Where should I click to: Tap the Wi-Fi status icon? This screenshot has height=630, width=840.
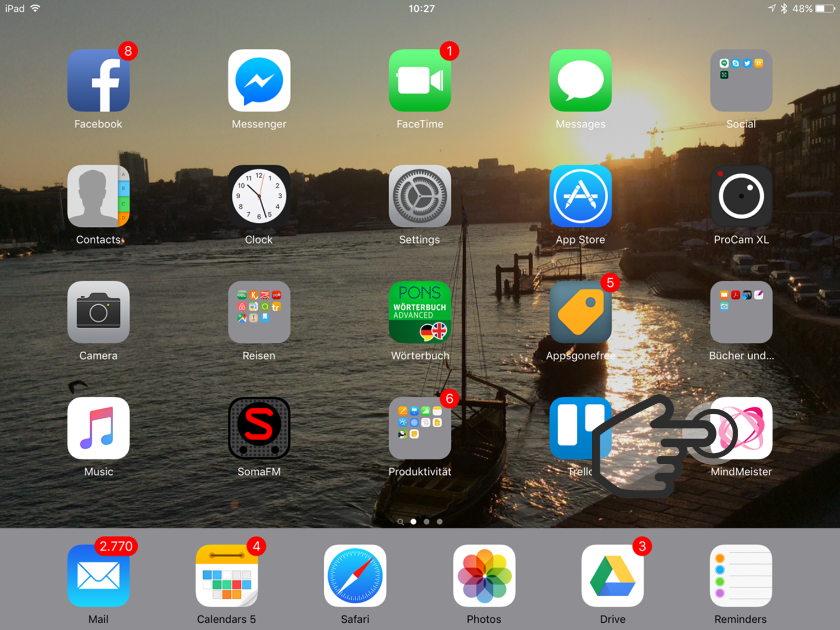(35, 8)
